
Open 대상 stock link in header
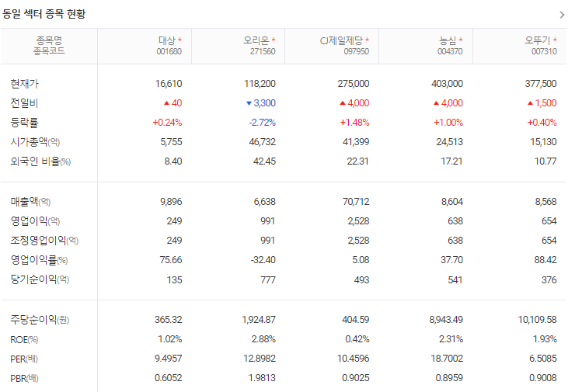pyautogui.click(x=166, y=40)
